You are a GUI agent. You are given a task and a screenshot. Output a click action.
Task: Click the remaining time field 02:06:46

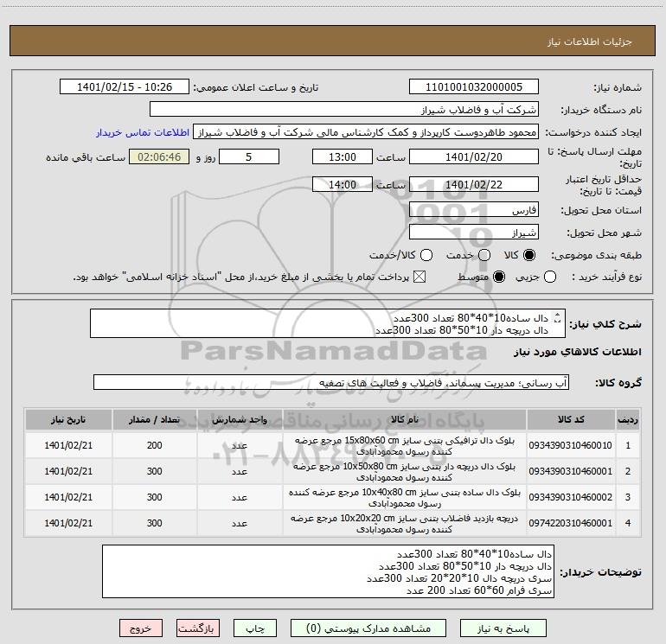(x=159, y=156)
